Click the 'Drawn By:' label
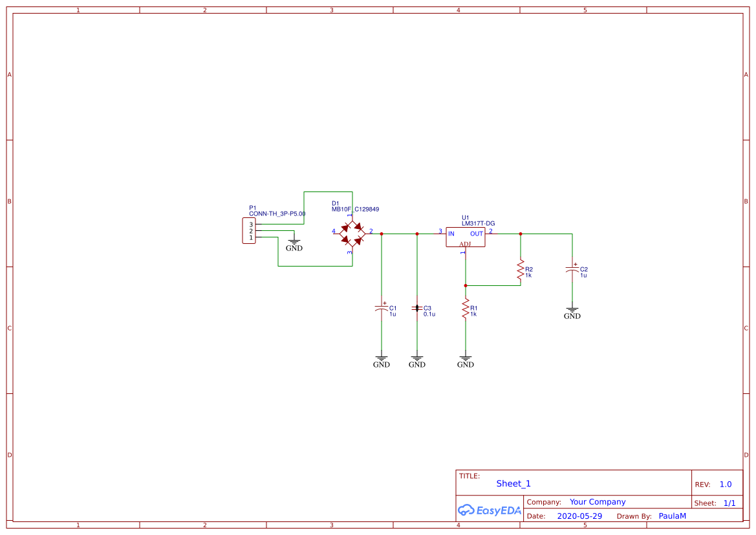The image size is (756, 535). click(x=634, y=516)
